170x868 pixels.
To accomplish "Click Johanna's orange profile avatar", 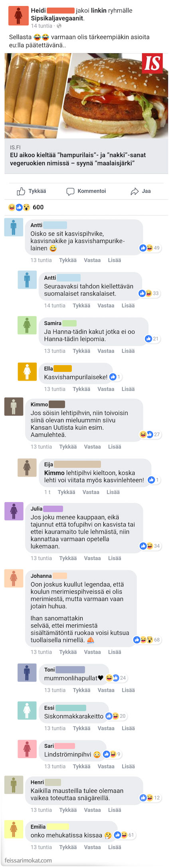I will 14,578.
